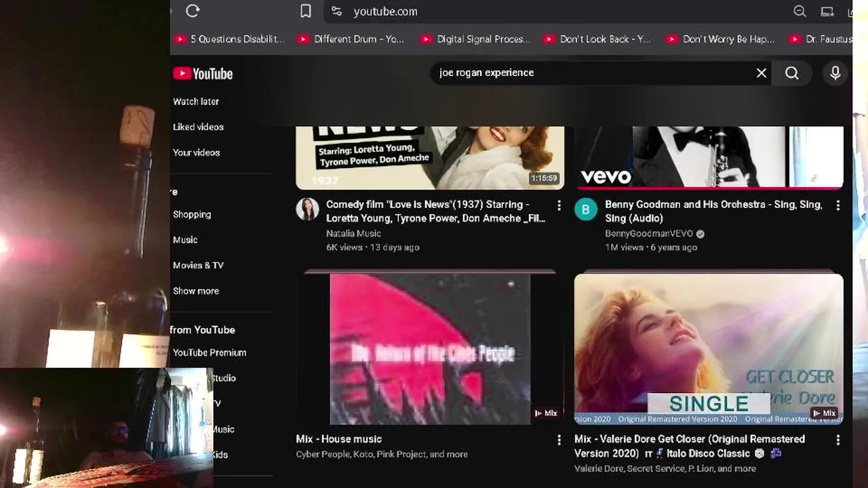This screenshot has width=868, height=488.
Task: Open 'Natalia Music' channel name
Action: pyautogui.click(x=353, y=233)
